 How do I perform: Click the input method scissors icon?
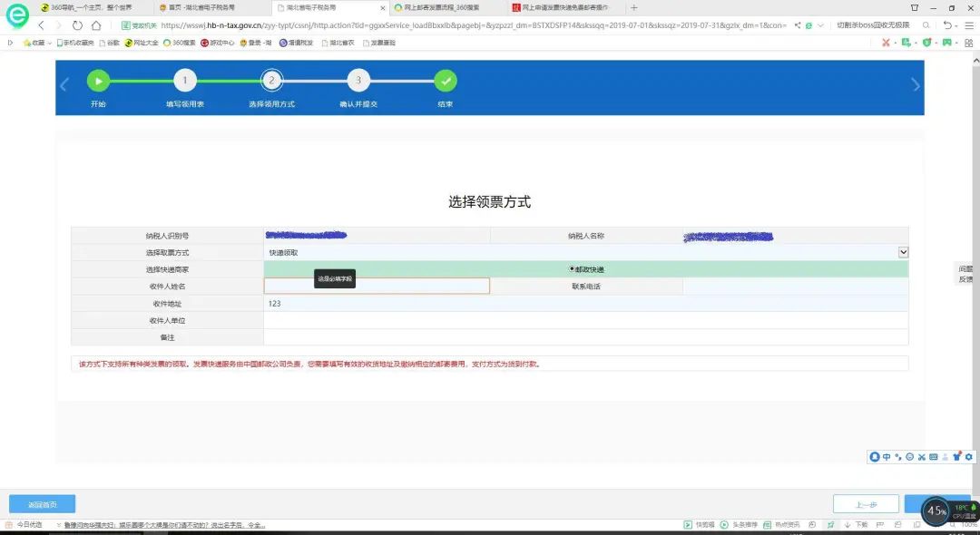(921, 457)
